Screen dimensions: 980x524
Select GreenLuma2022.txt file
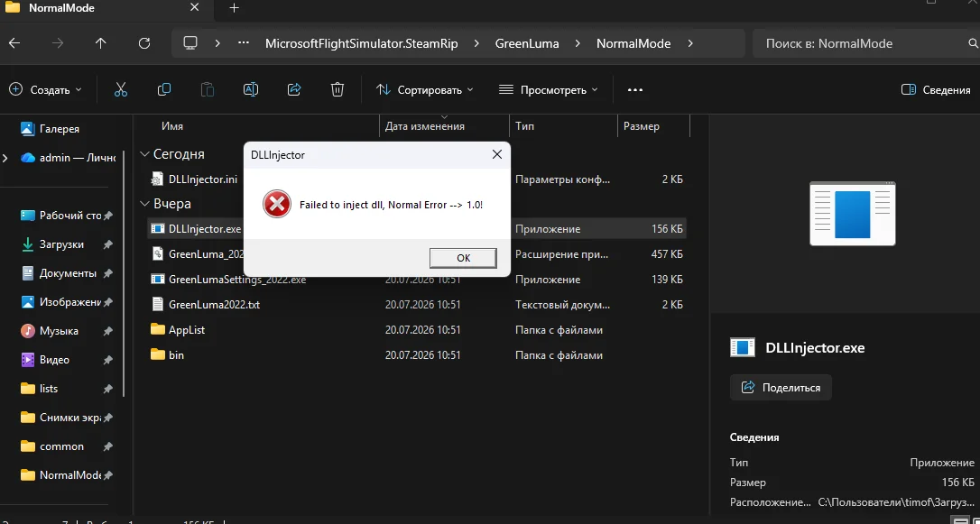pyautogui.click(x=214, y=305)
